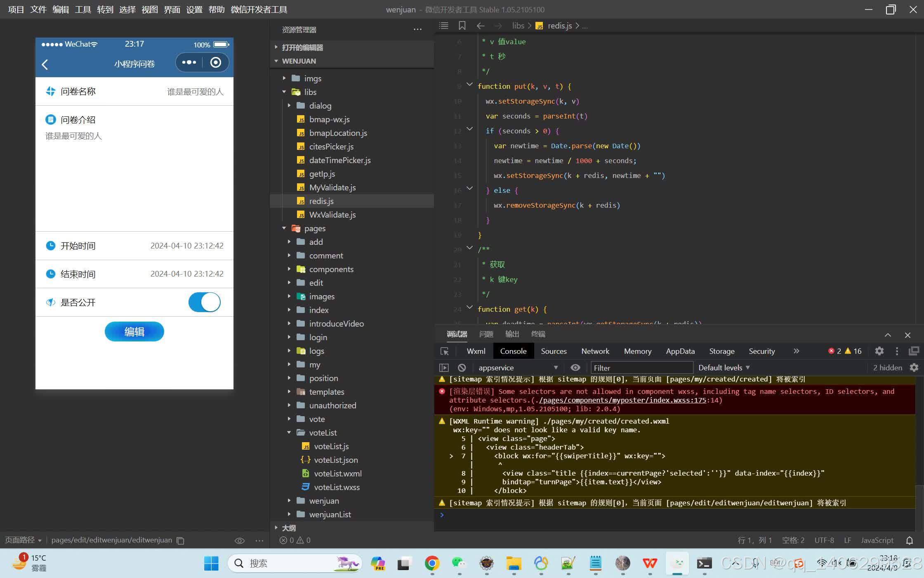Open the mini-program capsule menu dots
Image resolution: width=924 pixels, height=578 pixels.
pos(189,62)
